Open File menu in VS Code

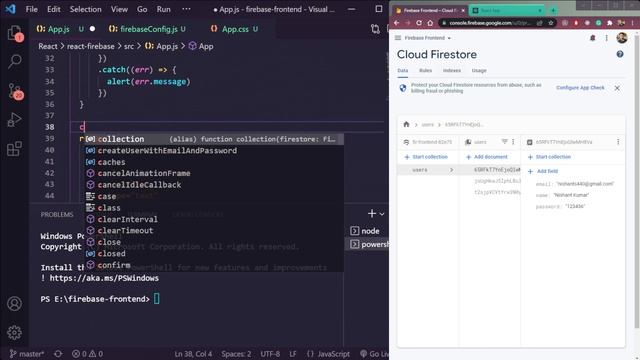(x=31, y=9)
